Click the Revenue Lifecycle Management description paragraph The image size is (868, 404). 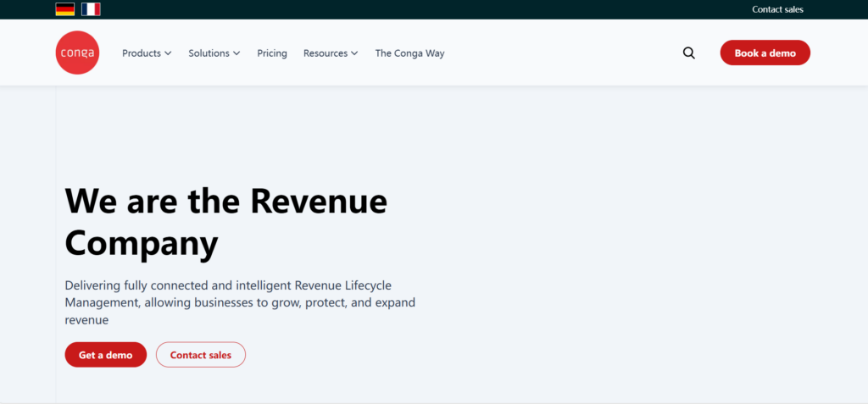pyautogui.click(x=240, y=302)
